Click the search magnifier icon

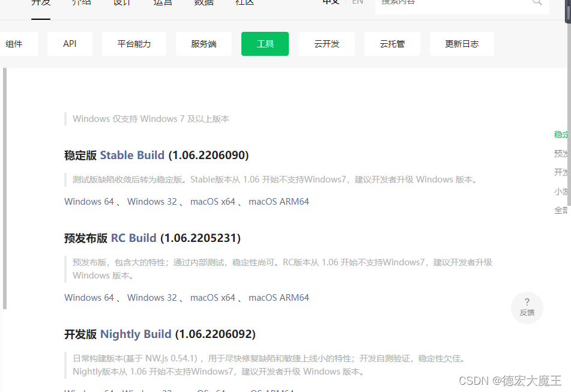(x=537, y=2)
